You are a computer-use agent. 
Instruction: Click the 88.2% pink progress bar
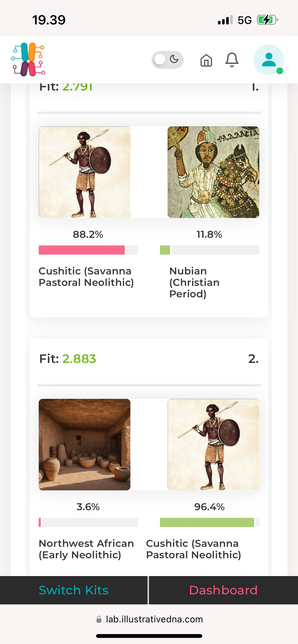click(82, 250)
